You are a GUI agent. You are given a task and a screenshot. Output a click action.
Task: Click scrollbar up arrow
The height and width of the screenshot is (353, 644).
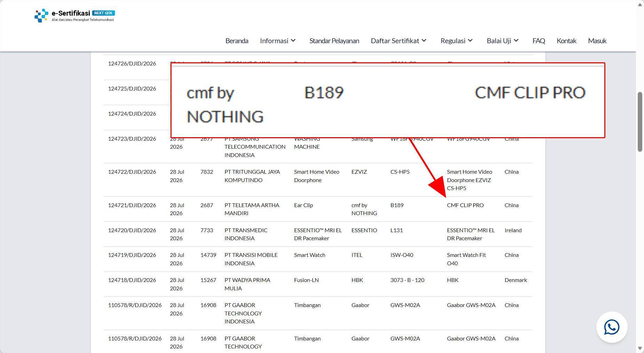(x=640, y=5)
